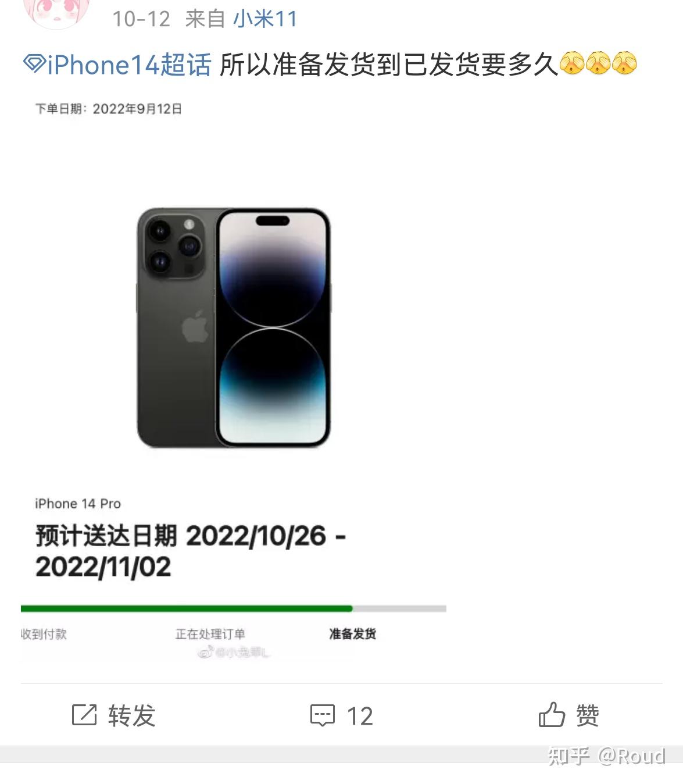Select the 正在处理订单 status step

coord(210,634)
